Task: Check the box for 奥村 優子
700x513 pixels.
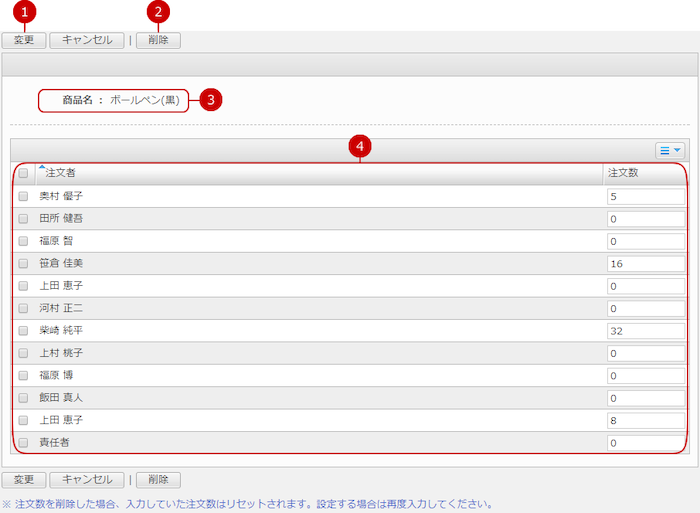Action: (24, 196)
